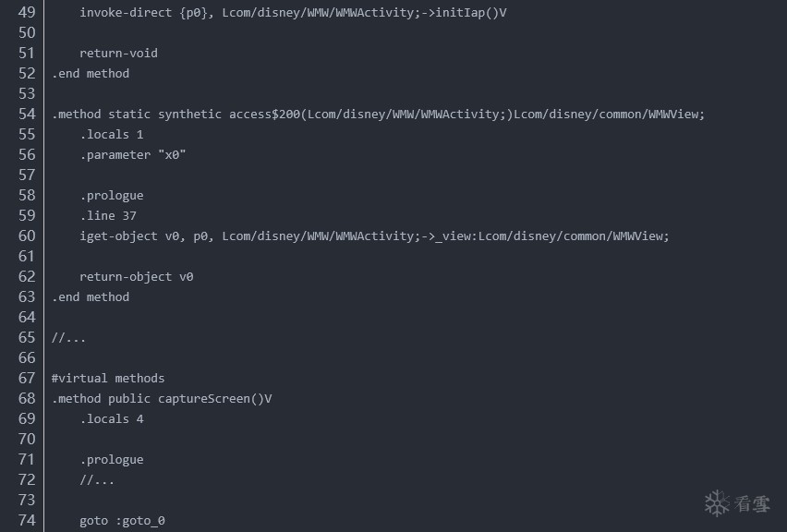Click line number 68 in gutter
This screenshot has width=787, height=532.
27,398
